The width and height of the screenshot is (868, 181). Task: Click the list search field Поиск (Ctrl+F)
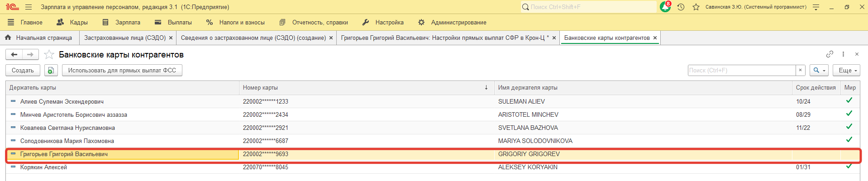(x=741, y=71)
